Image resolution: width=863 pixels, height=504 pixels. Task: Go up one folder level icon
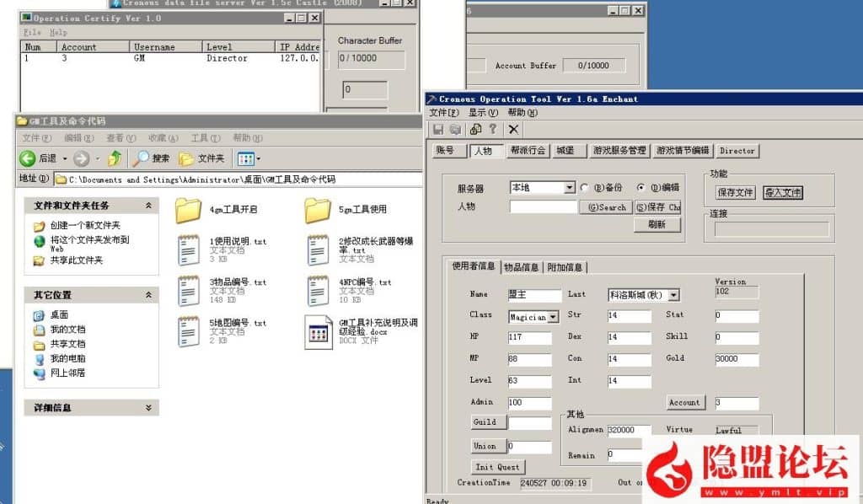click(x=115, y=158)
